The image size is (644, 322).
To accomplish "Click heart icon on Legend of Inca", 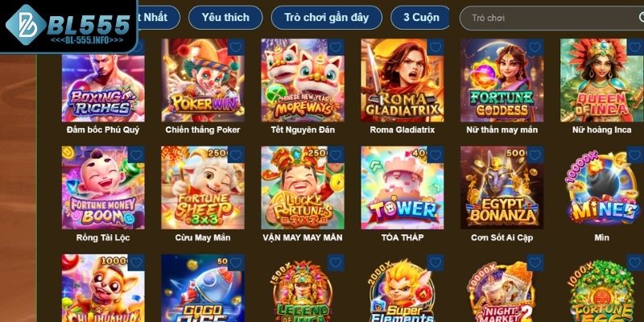I will pos(336,262).
